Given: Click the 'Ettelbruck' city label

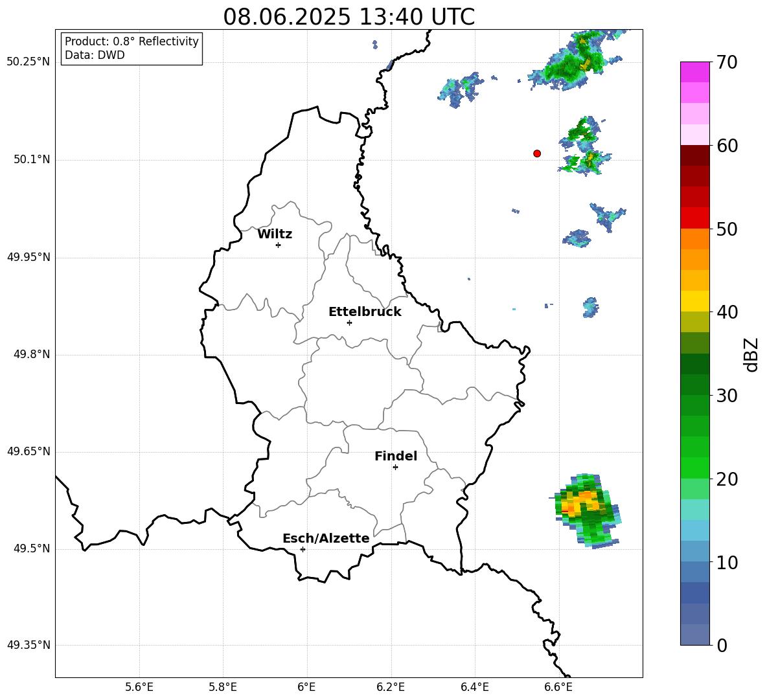Looking at the screenshot, I should click(x=365, y=312).
